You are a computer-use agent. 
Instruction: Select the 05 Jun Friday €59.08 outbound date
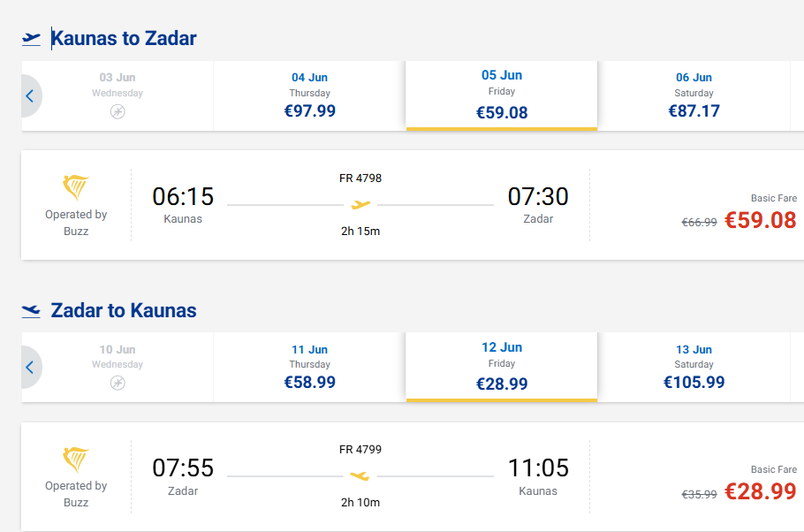click(x=501, y=95)
